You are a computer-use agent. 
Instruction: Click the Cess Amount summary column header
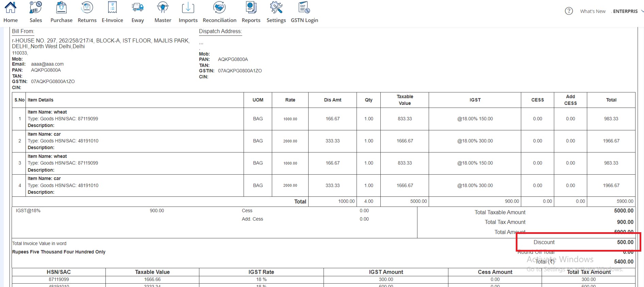495,272
